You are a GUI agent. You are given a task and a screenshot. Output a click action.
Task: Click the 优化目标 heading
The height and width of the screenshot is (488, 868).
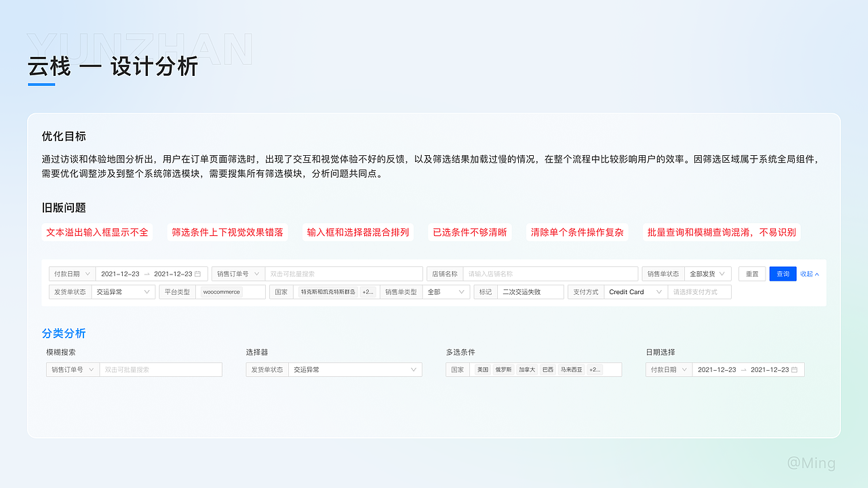tap(64, 136)
